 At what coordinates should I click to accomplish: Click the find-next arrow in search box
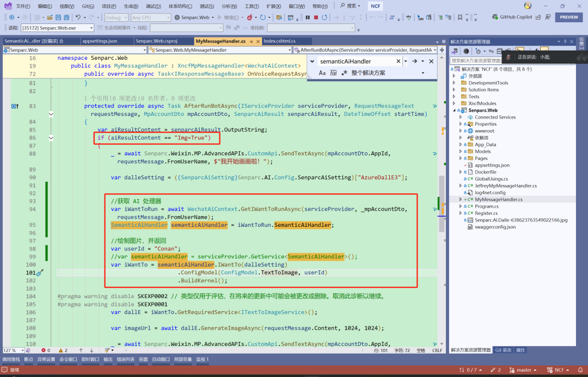pyautogui.click(x=414, y=61)
